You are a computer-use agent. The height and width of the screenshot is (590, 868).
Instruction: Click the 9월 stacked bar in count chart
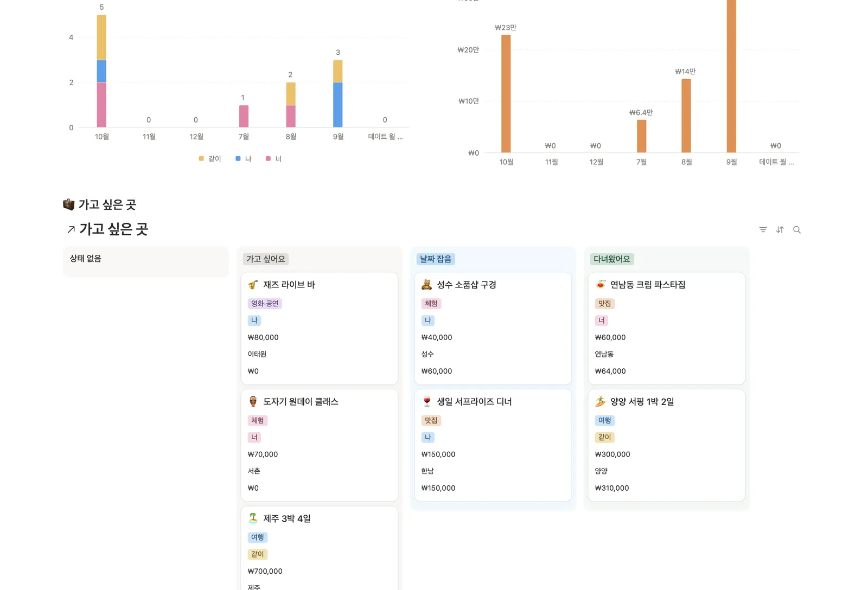pyautogui.click(x=337, y=94)
